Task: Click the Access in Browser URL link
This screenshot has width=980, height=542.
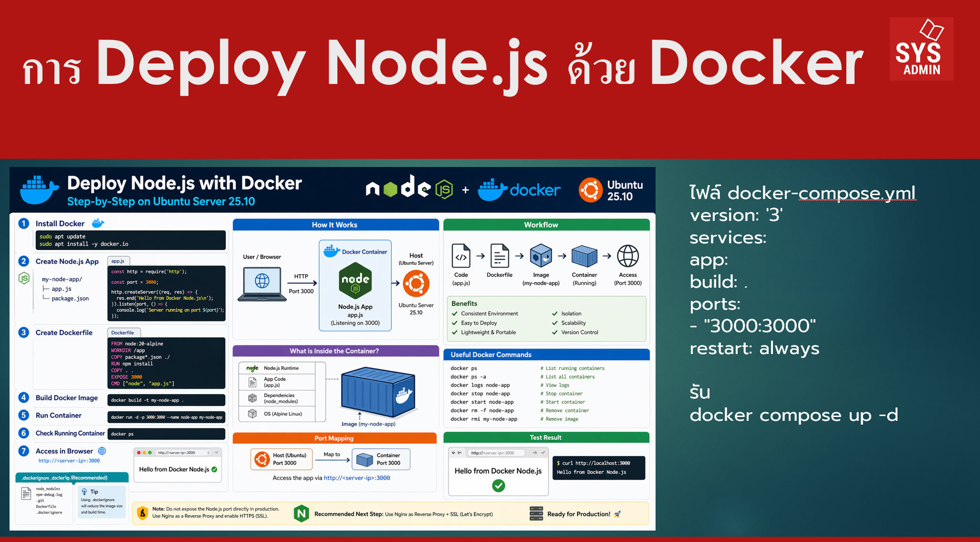Action: point(69,461)
